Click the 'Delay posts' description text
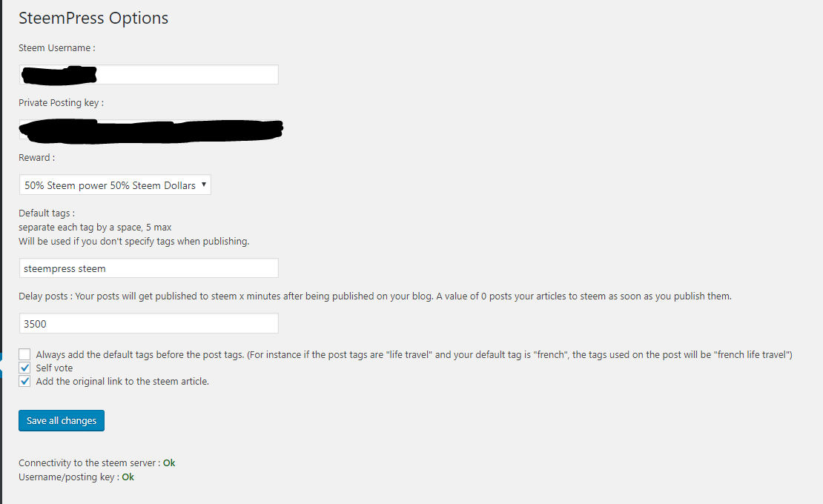 (374, 296)
